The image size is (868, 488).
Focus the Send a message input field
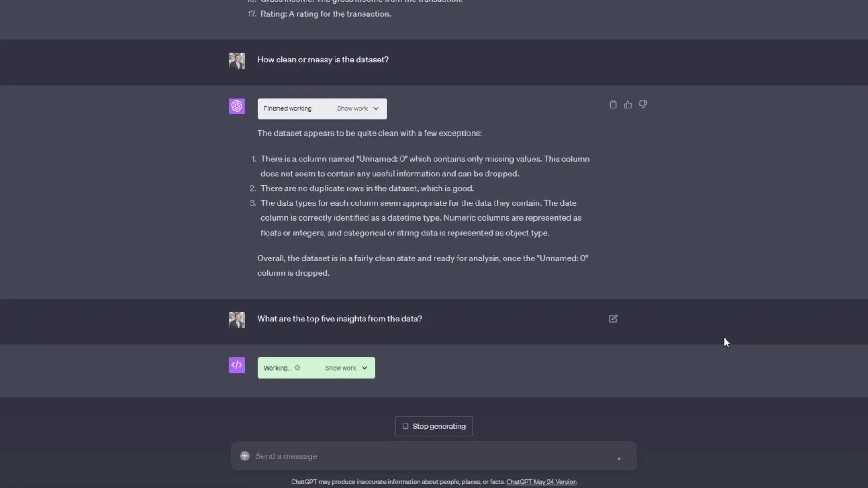coord(425,456)
